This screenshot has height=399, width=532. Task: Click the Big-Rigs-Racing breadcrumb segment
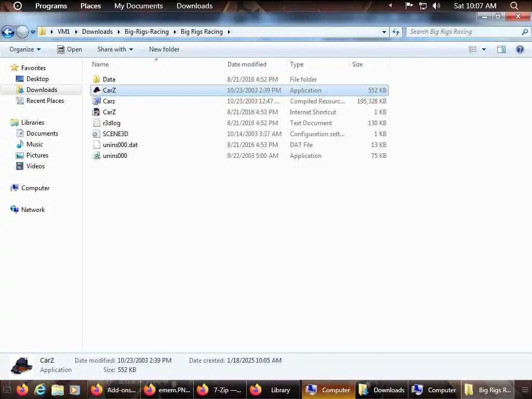[x=147, y=32]
